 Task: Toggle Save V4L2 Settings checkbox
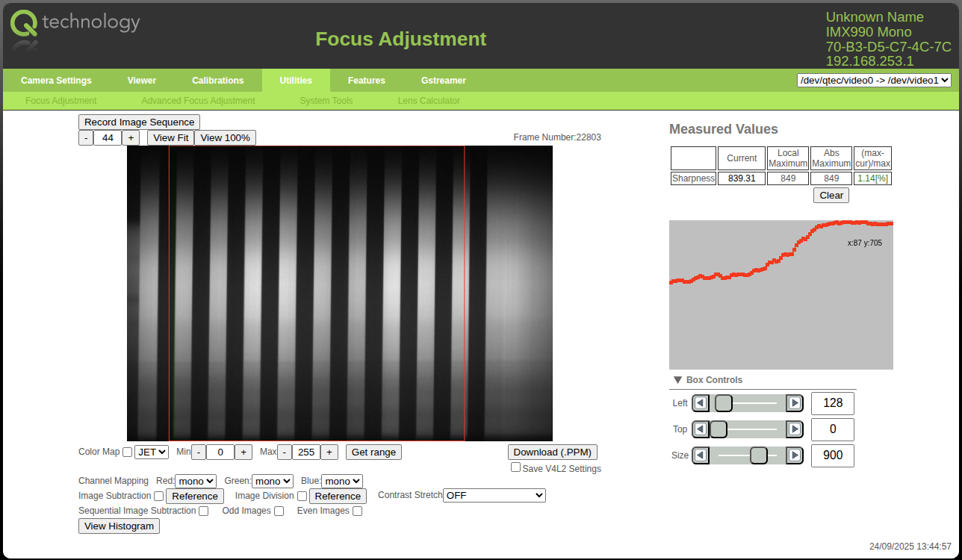click(x=515, y=467)
